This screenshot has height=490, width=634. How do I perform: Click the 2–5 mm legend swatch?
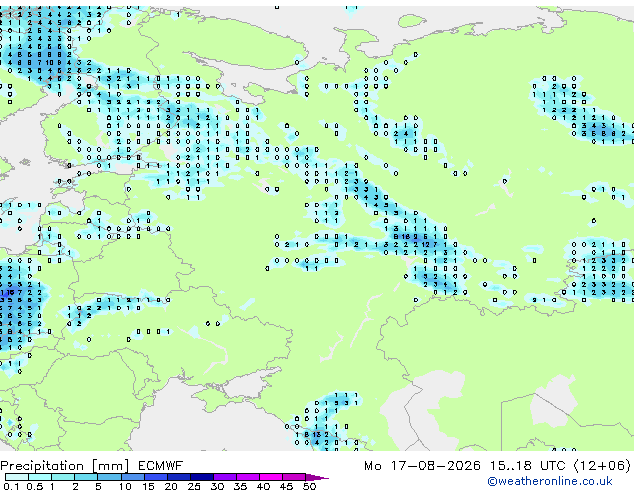86,477
